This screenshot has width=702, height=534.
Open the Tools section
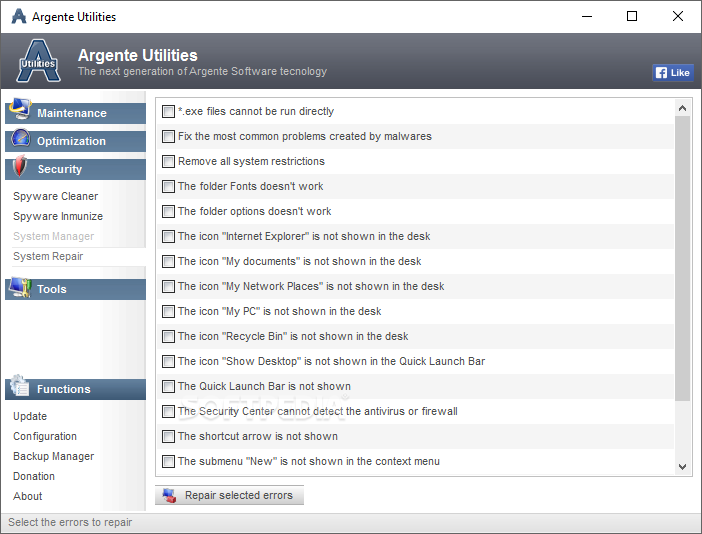pyautogui.click(x=75, y=289)
